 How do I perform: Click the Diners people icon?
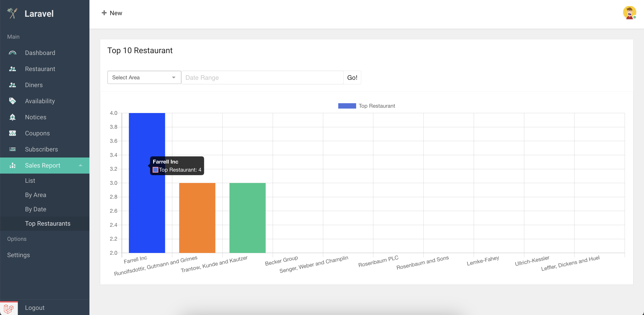(13, 85)
